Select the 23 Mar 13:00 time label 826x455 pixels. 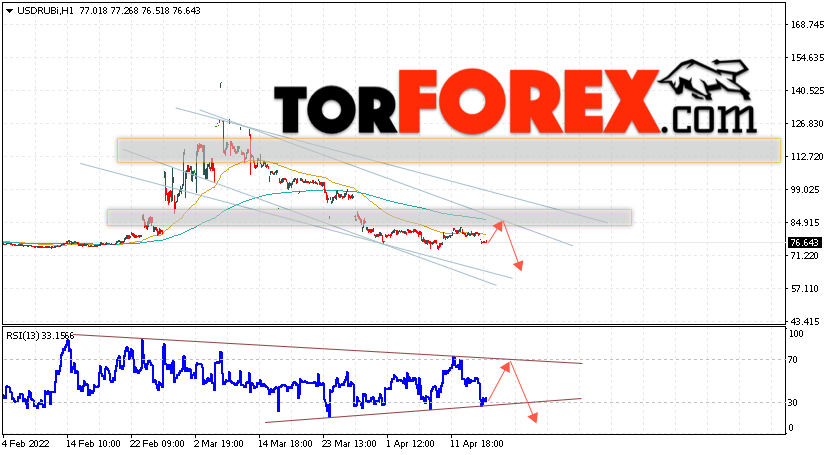(x=349, y=444)
